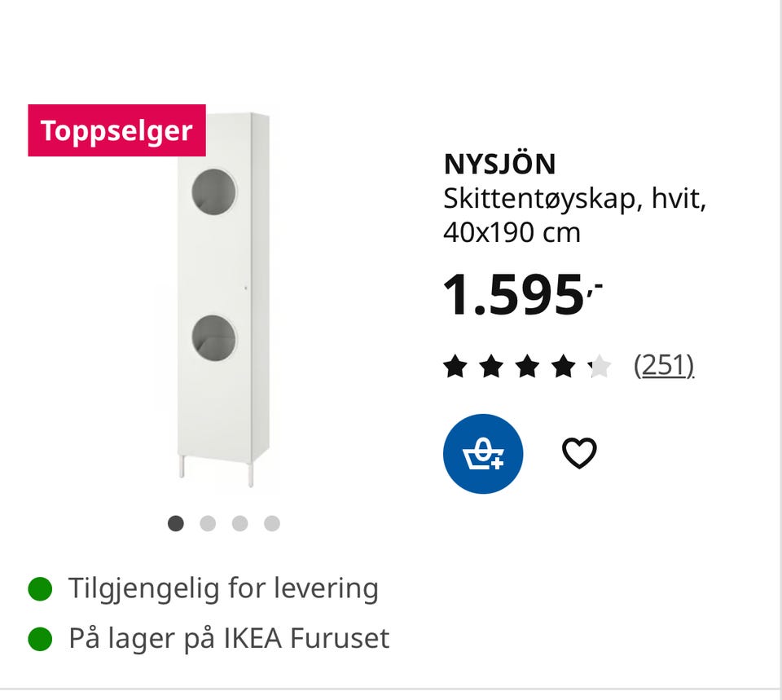This screenshot has width=782, height=700.
Task: Switch to the second carousel image dot
Action: 208,523
